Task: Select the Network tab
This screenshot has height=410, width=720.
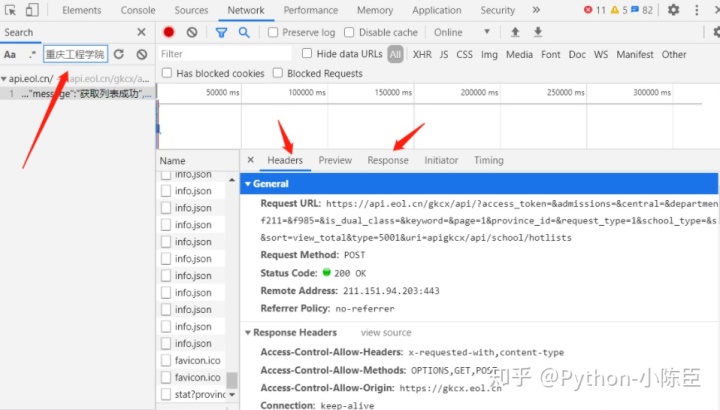Action: tap(246, 10)
